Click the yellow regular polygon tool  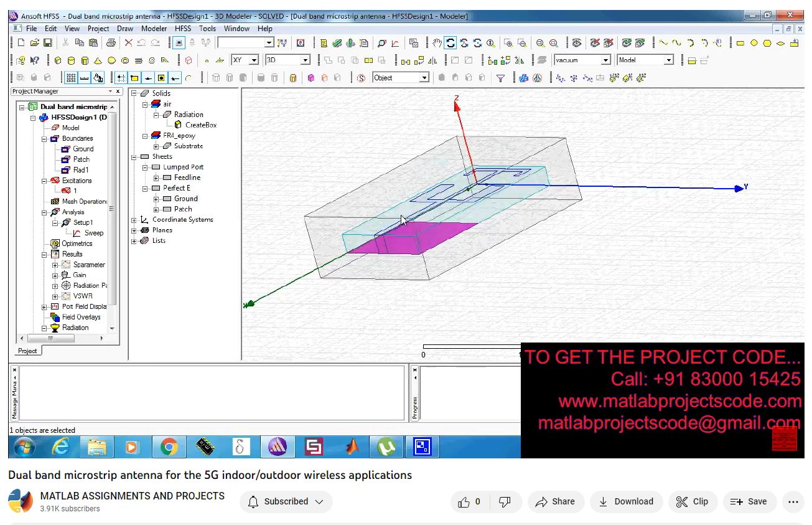click(x=767, y=43)
